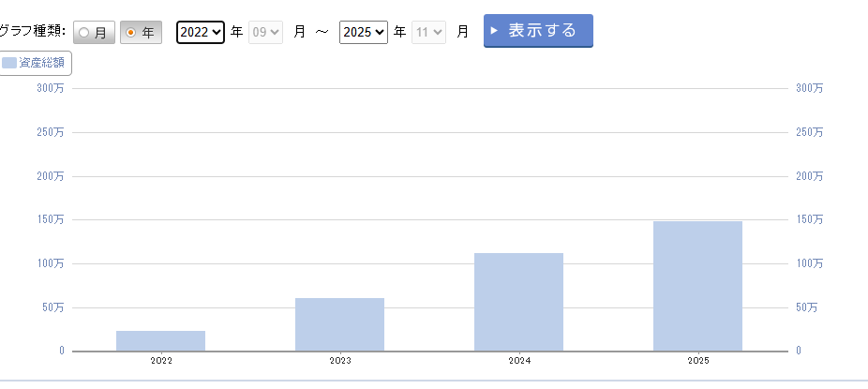Click the 2025 bar in the chart
The width and height of the screenshot is (868, 389).
coord(697,286)
